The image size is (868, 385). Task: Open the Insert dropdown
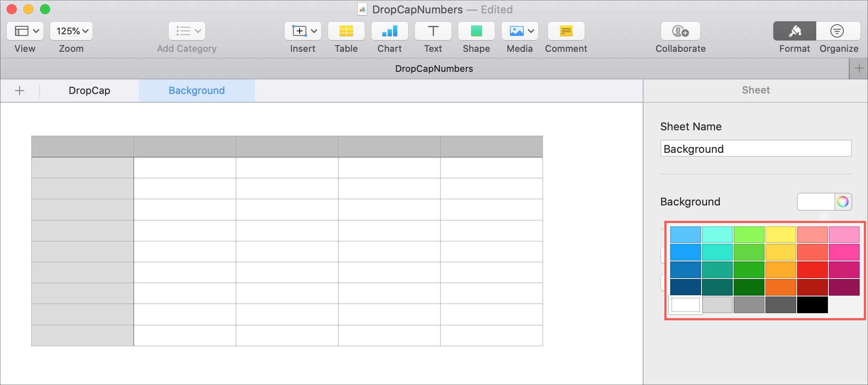tap(303, 31)
